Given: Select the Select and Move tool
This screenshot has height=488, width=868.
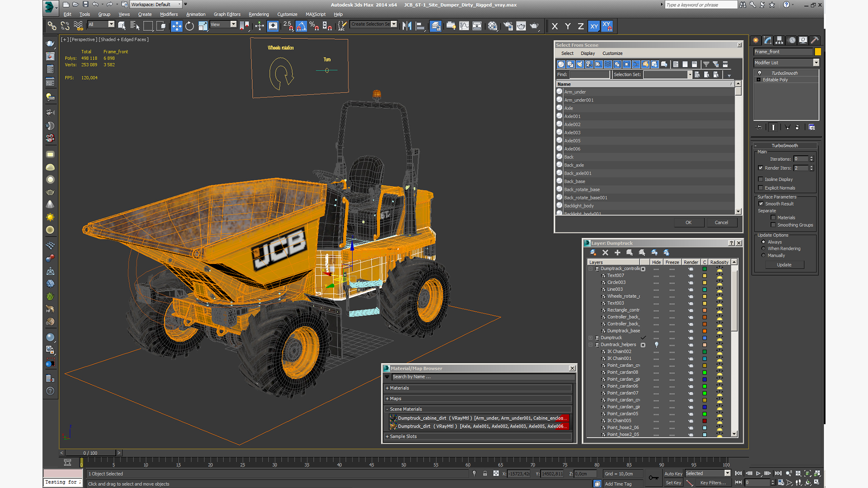Looking at the screenshot, I should click(177, 26).
